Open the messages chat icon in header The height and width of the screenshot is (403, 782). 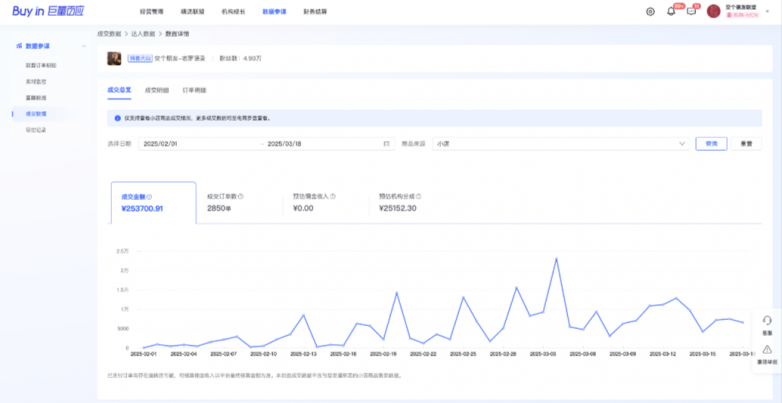pyautogui.click(x=691, y=11)
